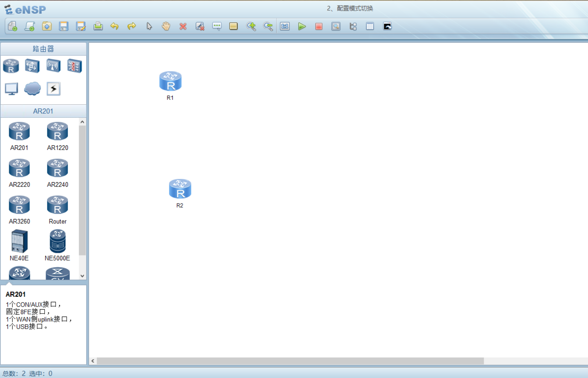The height and width of the screenshot is (378, 588).
Task: Pick the generic Router model
Action: [x=57, y=210]
